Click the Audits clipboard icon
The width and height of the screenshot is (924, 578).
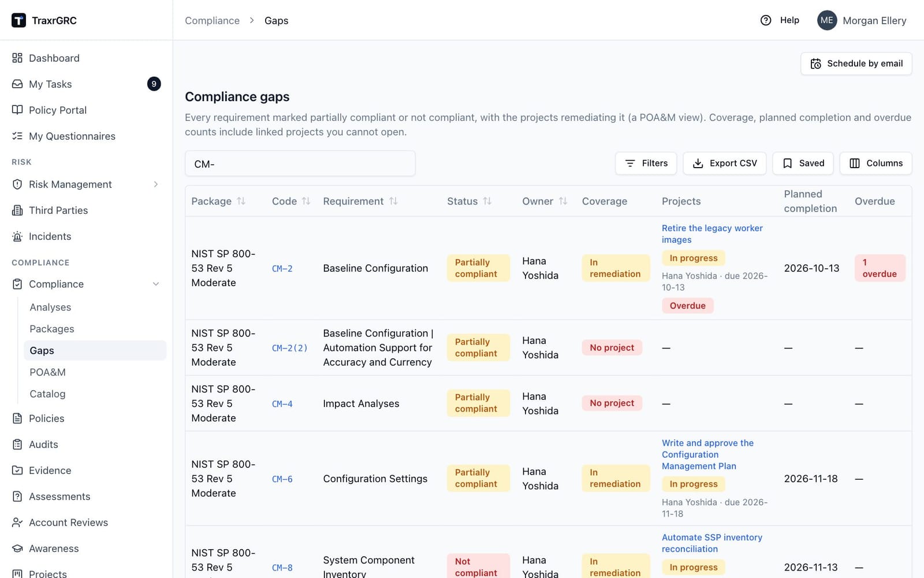(17, 444)
